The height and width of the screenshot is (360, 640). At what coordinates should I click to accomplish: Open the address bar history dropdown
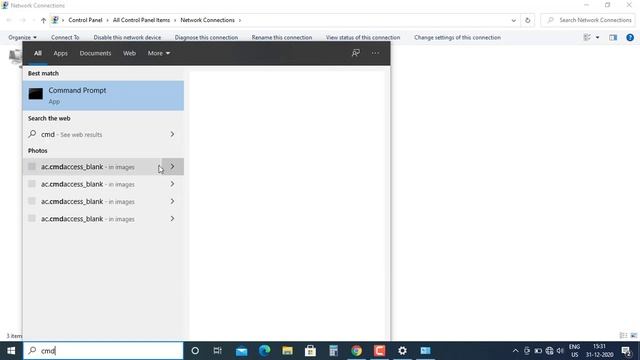pos(513,20)
